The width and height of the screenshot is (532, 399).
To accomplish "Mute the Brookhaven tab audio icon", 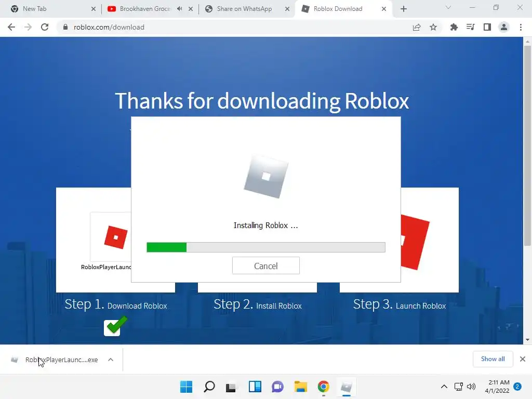I will click(179, 9).
